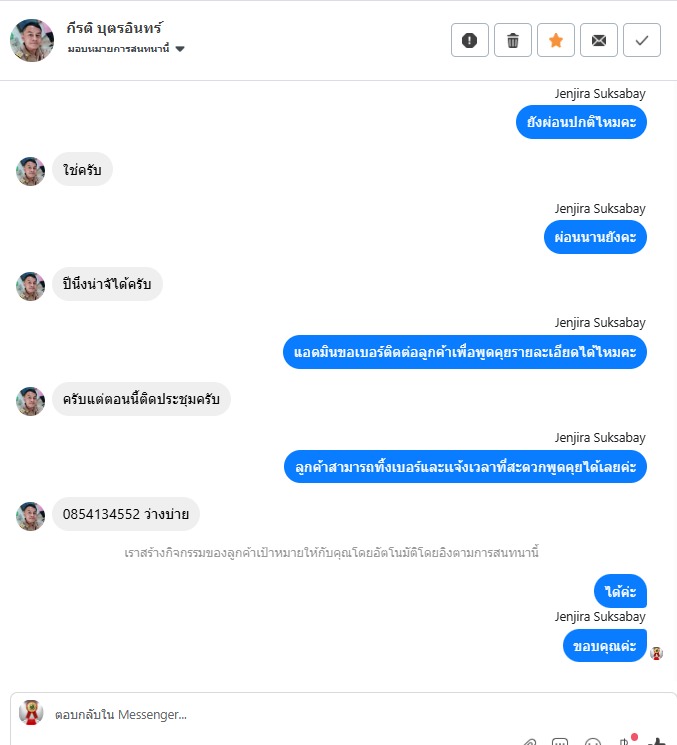677x745 pixels.
Task: Attach a file using paperclip icon
Action: (x=530, y=742)
